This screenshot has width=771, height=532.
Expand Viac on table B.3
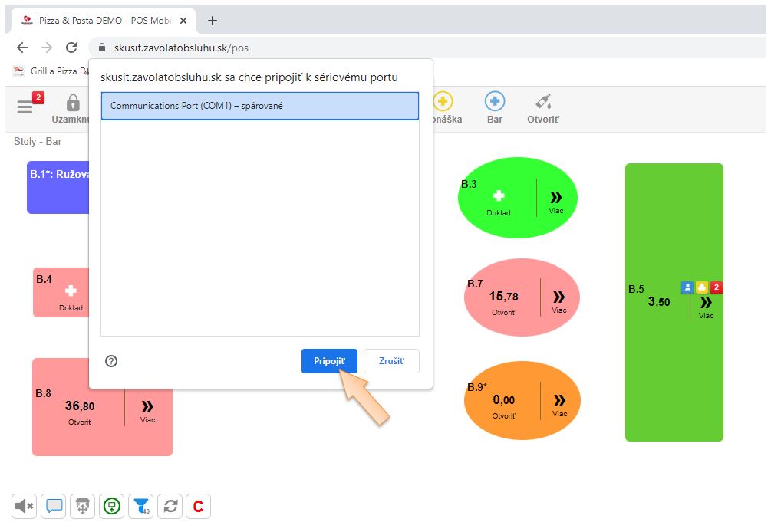click(x=556, y=199)
